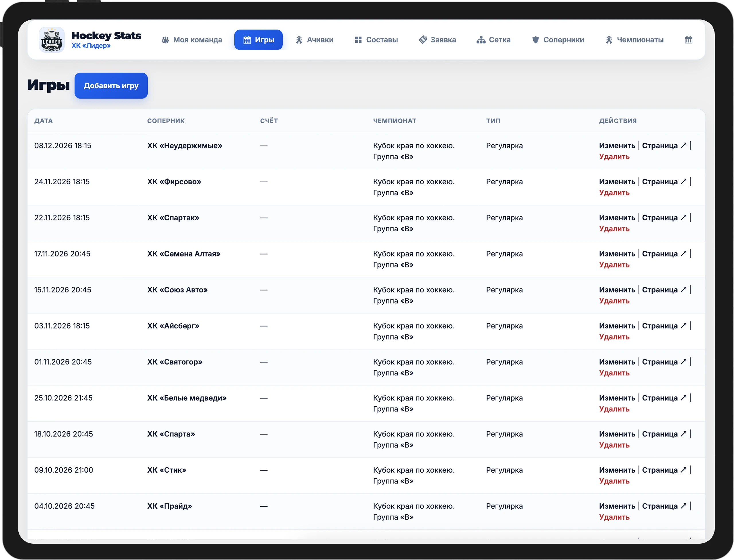Screen dimensions: 734x560
Task: Click the ДАТА column header
Action: pyautogui.click(x=43, y=121)
